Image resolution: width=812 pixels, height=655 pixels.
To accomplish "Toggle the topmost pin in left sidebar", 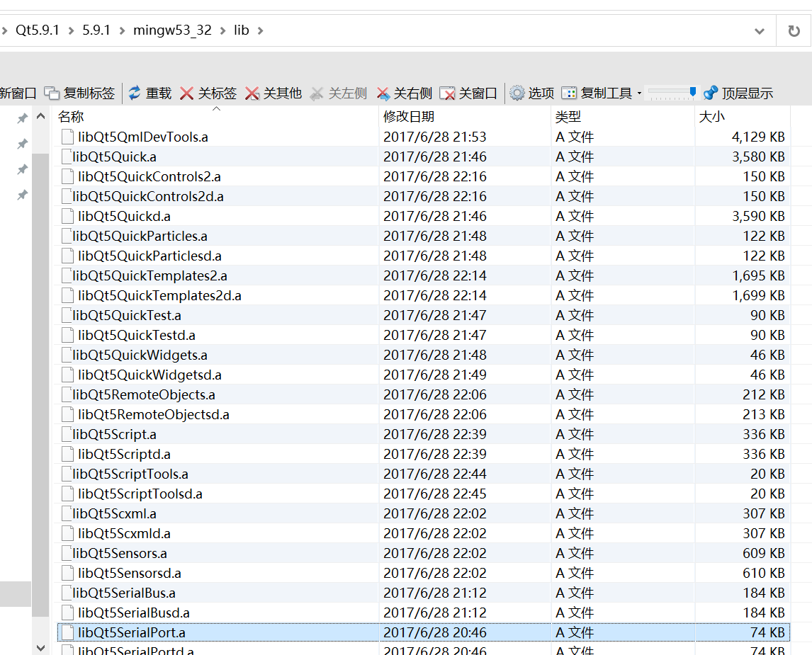I will coord(21,118).
